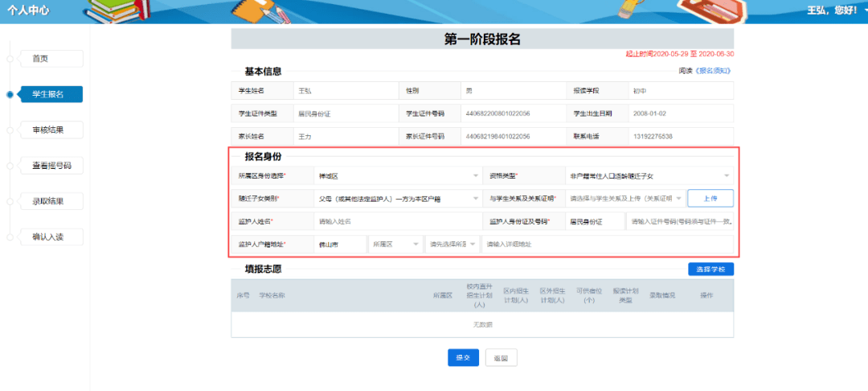Click the 选择学校 button
The width and height of the screenshot is (868, 391).
click(x=710, y=270)
